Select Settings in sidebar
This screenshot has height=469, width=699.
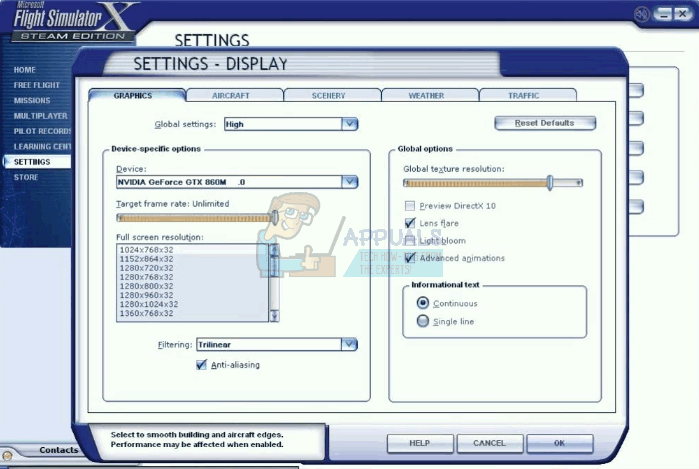[37, 161]
